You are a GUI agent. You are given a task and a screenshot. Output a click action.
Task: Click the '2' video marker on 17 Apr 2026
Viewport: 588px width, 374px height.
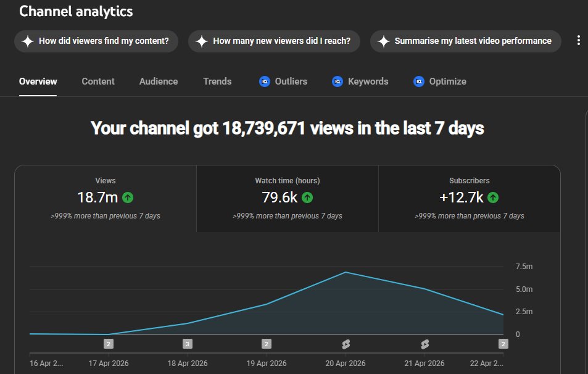109,344
